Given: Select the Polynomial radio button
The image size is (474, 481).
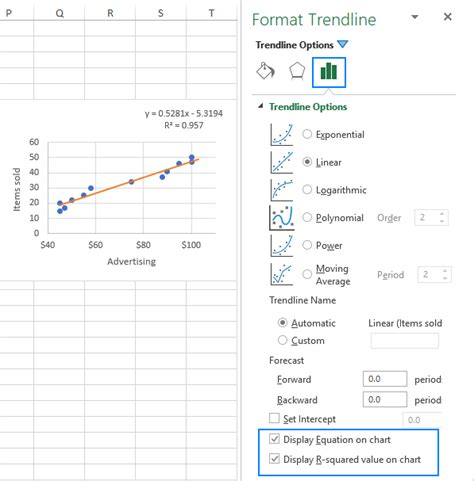Looking at the screenshot, I should (307, 217).
